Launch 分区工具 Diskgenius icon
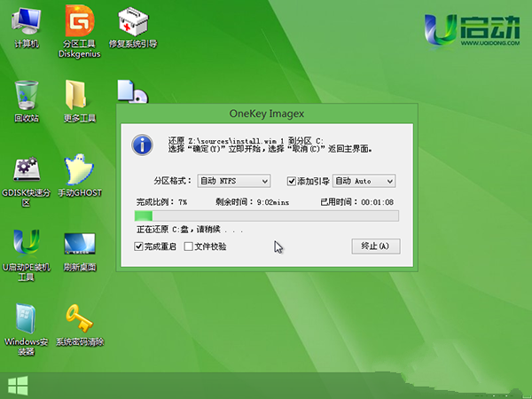The image size is (532, 399). pos(78,24)
